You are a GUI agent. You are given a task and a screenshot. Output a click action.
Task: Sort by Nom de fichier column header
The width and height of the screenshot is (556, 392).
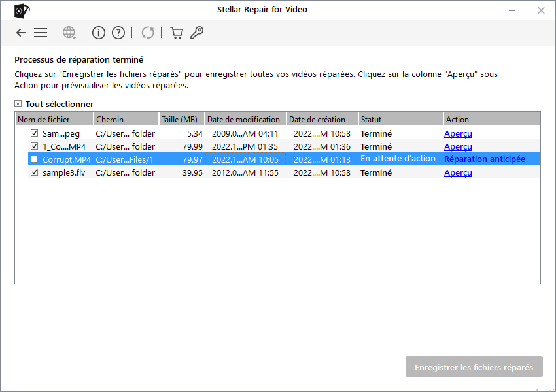pos(54,120)
